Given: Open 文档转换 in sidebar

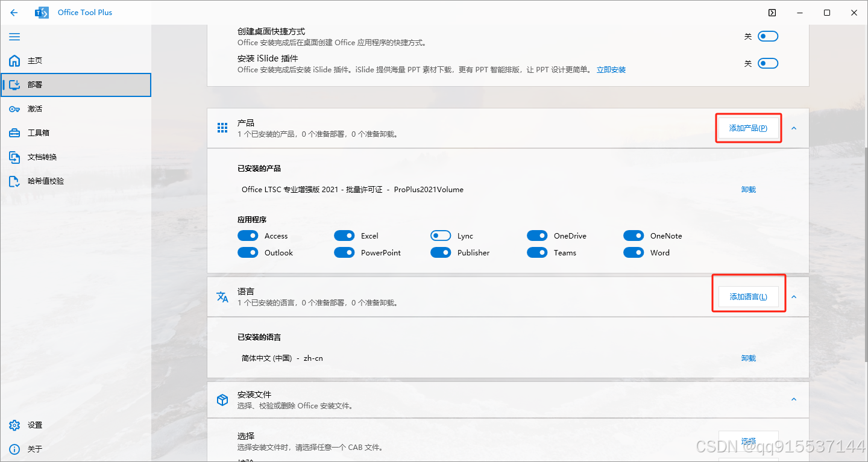Looking at the screenshot, I should tap(75, 157).
